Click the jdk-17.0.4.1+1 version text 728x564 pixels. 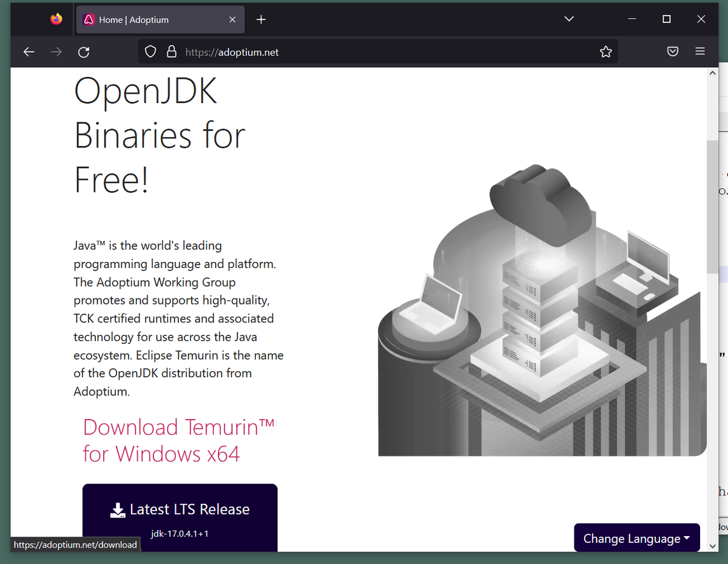click(180, 534)
